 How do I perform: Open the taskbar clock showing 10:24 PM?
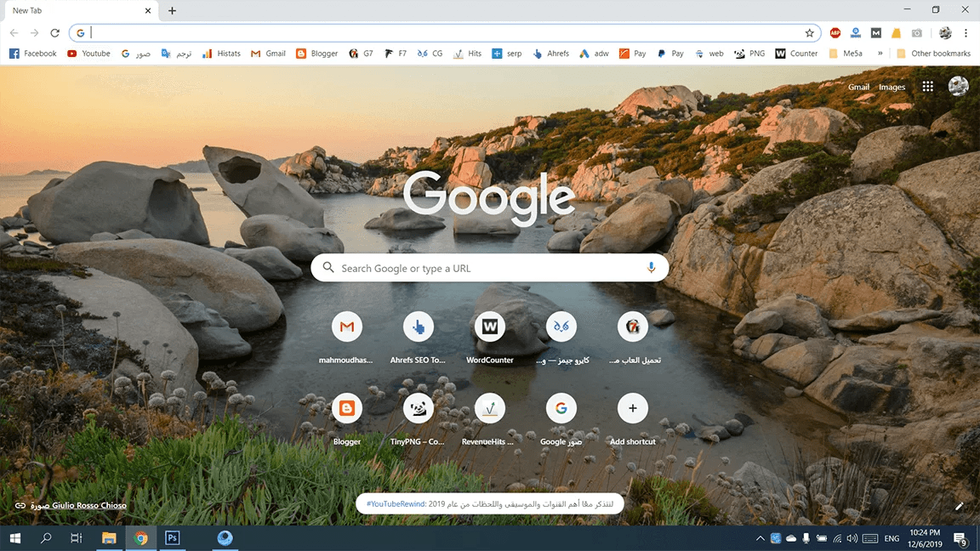click(x=925, y=538)
